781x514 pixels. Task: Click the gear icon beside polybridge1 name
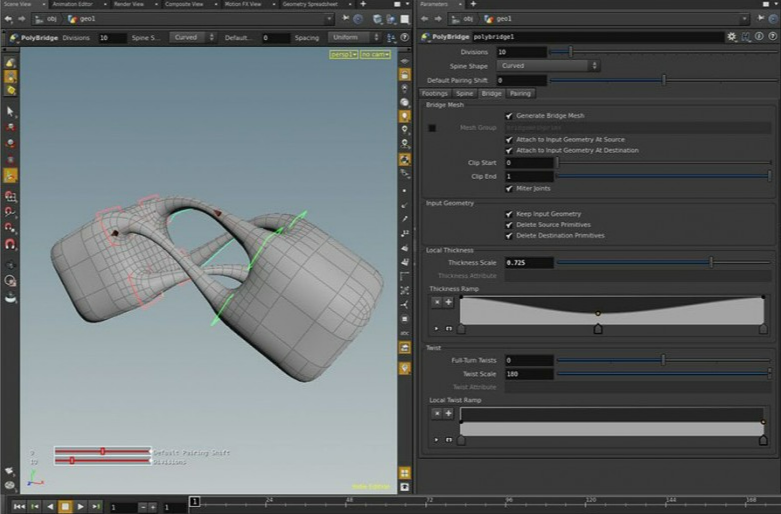click(732, 37)
